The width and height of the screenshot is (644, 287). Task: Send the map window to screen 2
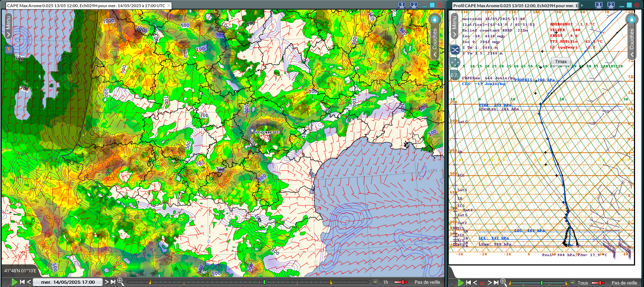pos(414,5)
